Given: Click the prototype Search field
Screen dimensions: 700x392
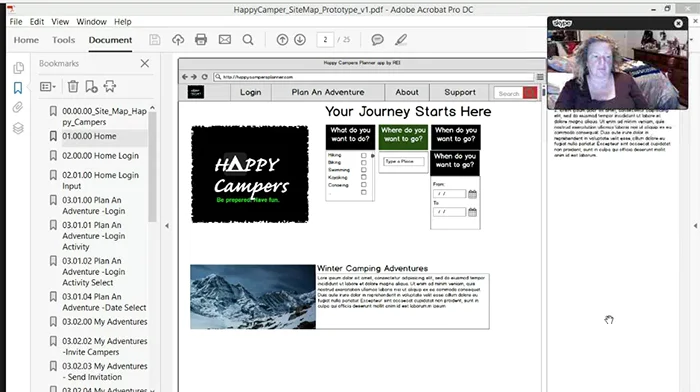Looking at the screenshot, I should tap(508, 93).
